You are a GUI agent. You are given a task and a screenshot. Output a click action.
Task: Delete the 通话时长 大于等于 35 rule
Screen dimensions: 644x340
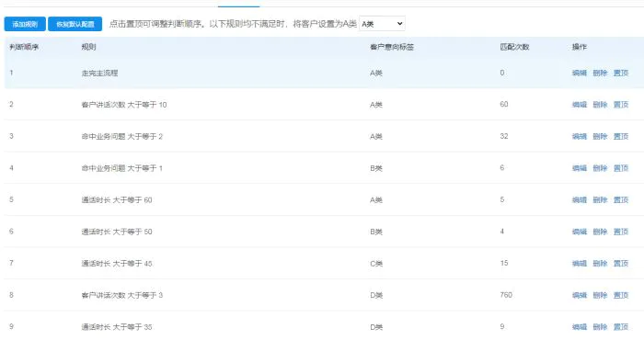(x=600, y=327)
